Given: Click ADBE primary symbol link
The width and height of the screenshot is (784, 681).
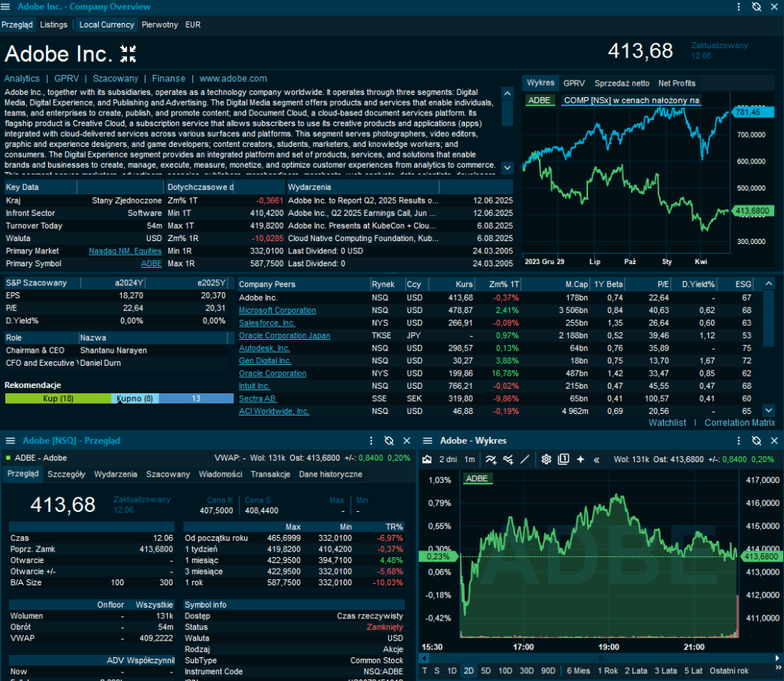Looking at the screenshot, I should (151, 263).
